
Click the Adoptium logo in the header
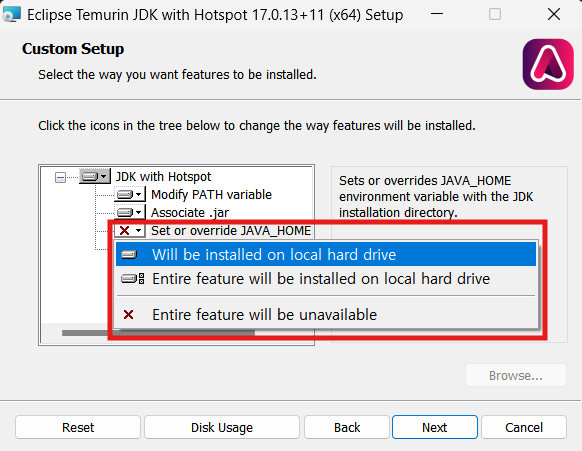[548, 64]
